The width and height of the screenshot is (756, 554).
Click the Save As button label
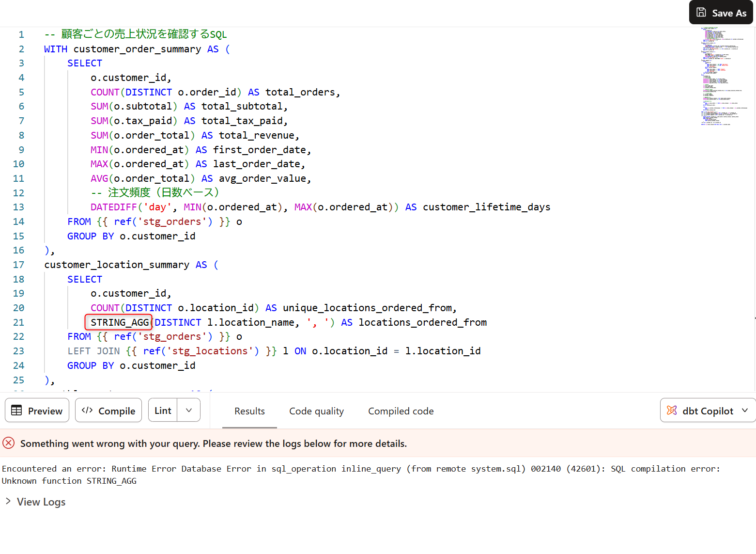(x=729, y=13)
